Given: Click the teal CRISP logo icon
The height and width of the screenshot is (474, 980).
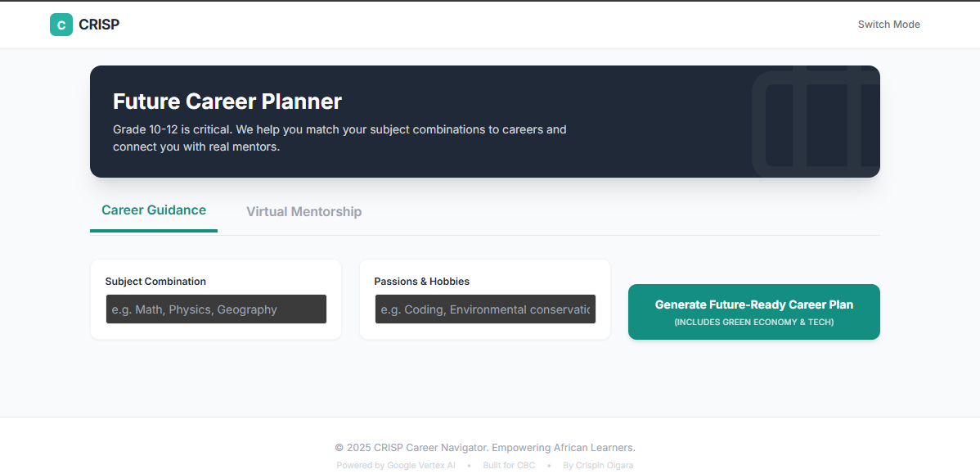Looking at the screenshot, I should (x=61, y=25).
